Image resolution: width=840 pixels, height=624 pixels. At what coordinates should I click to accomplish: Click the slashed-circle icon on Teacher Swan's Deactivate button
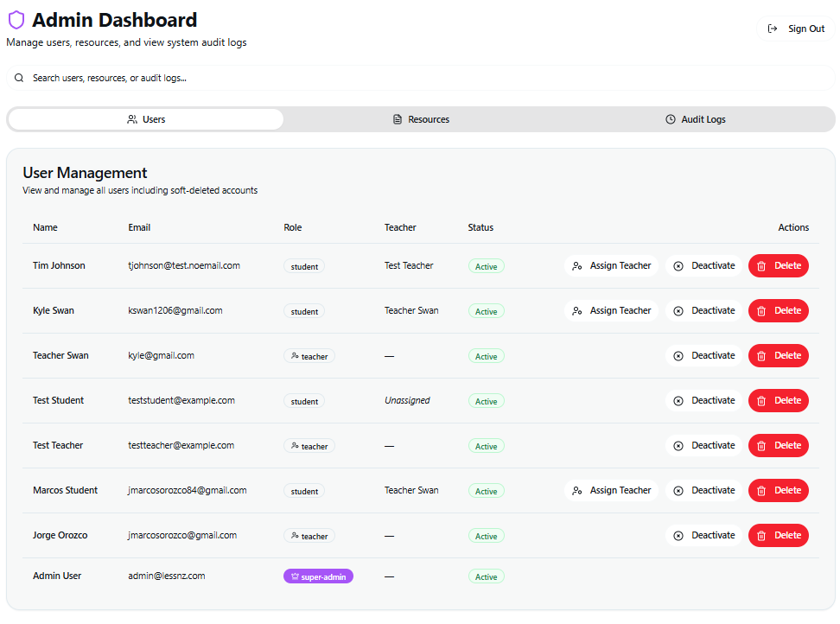[x=678, y=355]
